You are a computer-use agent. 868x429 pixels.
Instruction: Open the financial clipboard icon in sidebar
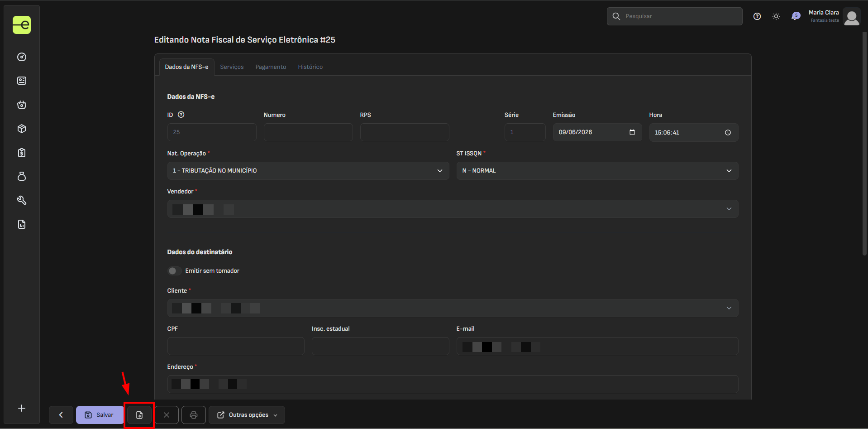(22, 153)
